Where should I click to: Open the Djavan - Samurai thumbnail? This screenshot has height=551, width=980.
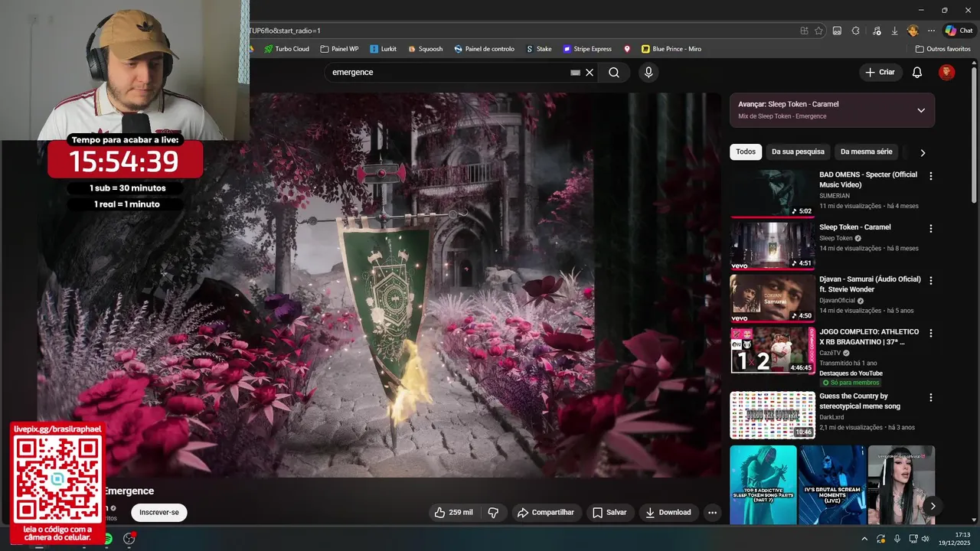coord(773,298)
